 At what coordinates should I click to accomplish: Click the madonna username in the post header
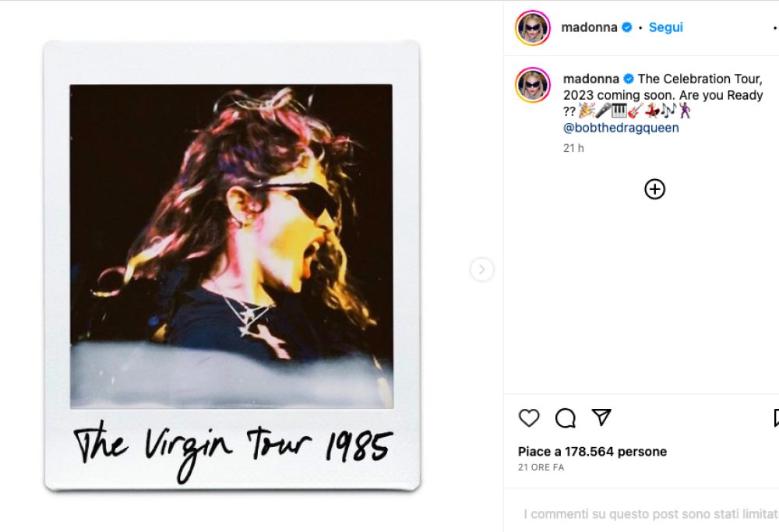pyautogui.click(x=591, y=26)
